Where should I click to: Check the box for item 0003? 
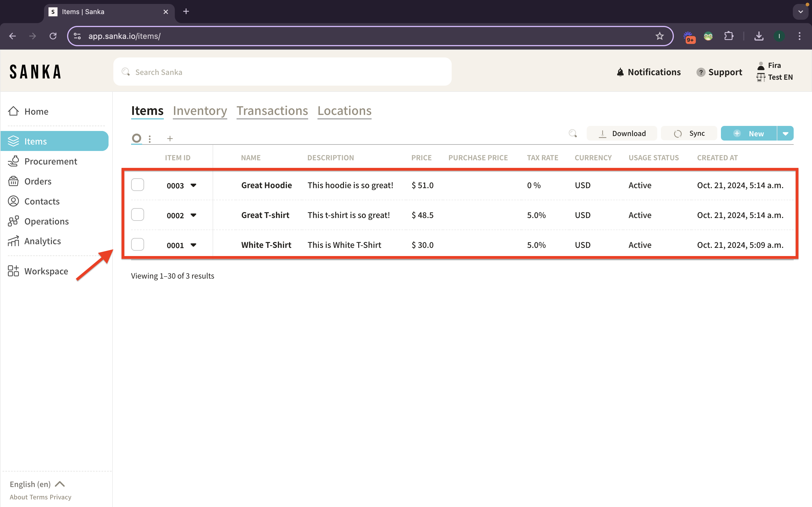tap(138, 185)
